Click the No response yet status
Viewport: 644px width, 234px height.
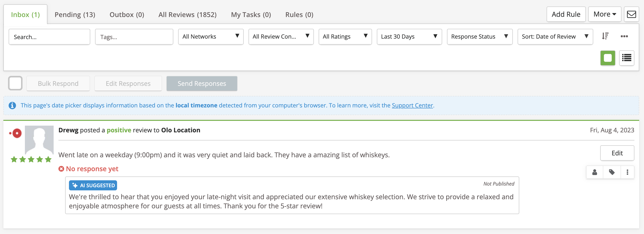tap(89, 169)
